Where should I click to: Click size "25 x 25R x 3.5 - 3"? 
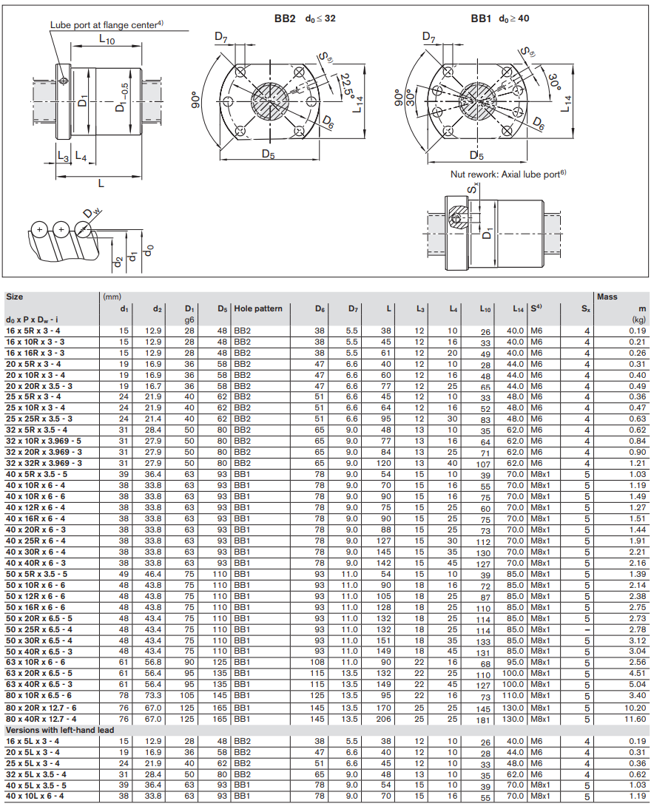(x=39, y=419)
